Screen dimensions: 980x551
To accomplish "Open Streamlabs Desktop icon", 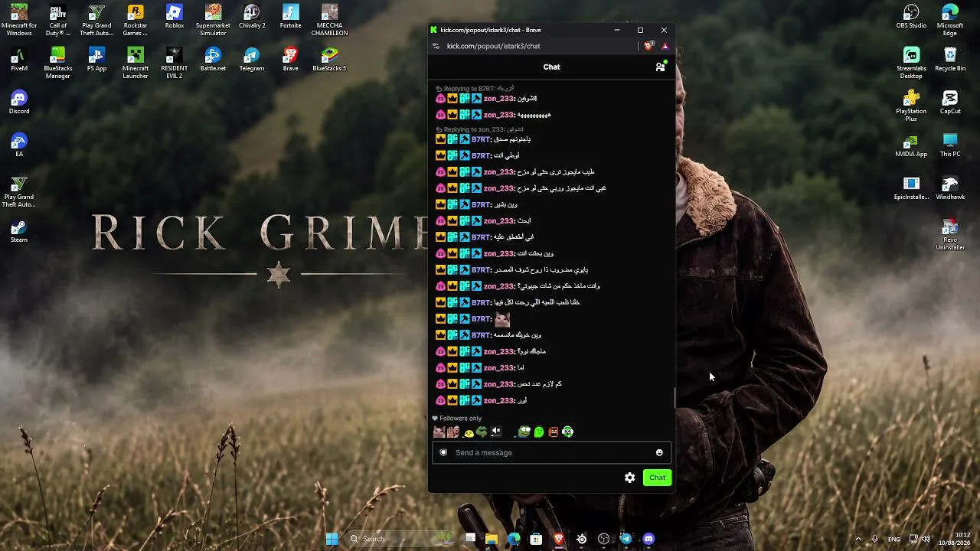I will click(x=911, y=63).
